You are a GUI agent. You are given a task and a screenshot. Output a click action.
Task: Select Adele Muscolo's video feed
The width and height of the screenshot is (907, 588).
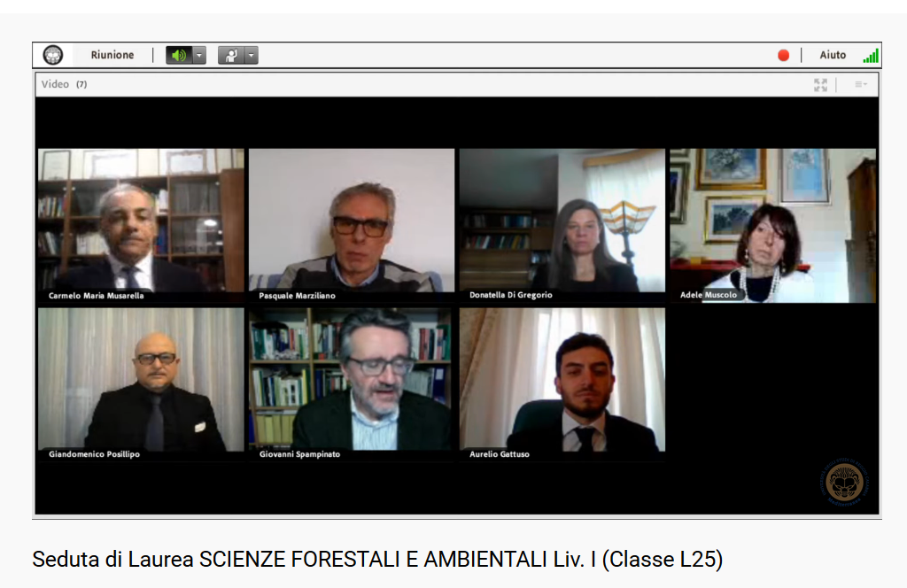[772, 226]
